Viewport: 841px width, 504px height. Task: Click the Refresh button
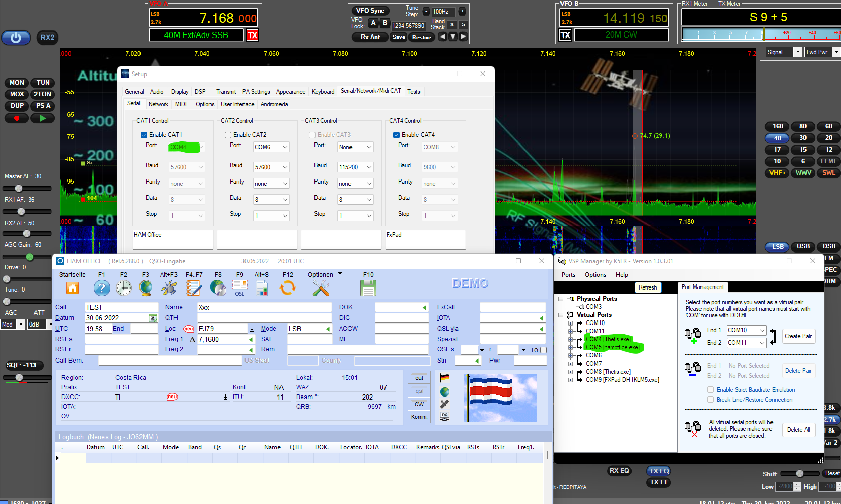pyautogui.click(x=648, y=287)
